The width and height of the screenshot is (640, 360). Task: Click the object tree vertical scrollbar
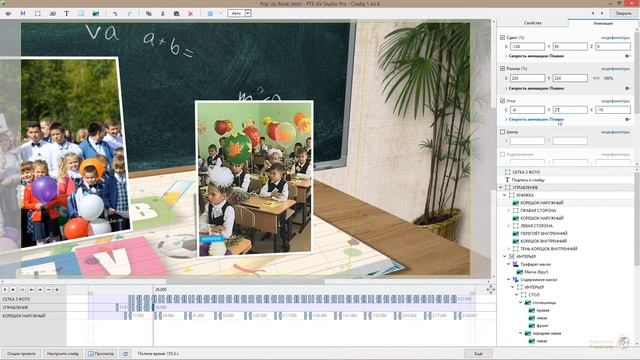click(637, 220)
